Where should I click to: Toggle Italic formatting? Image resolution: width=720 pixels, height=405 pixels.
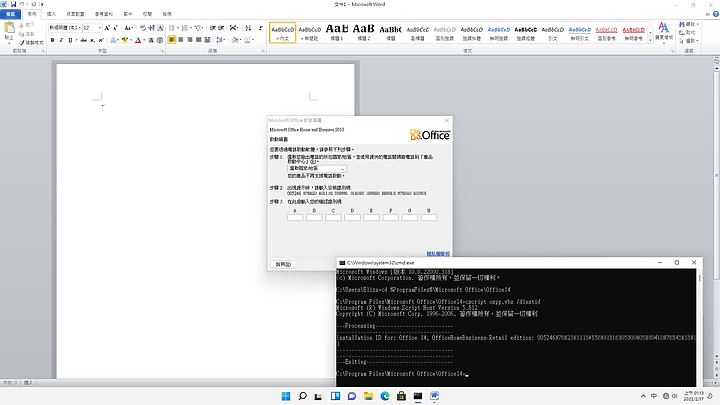pyautogui.click(x=61, y=40)
